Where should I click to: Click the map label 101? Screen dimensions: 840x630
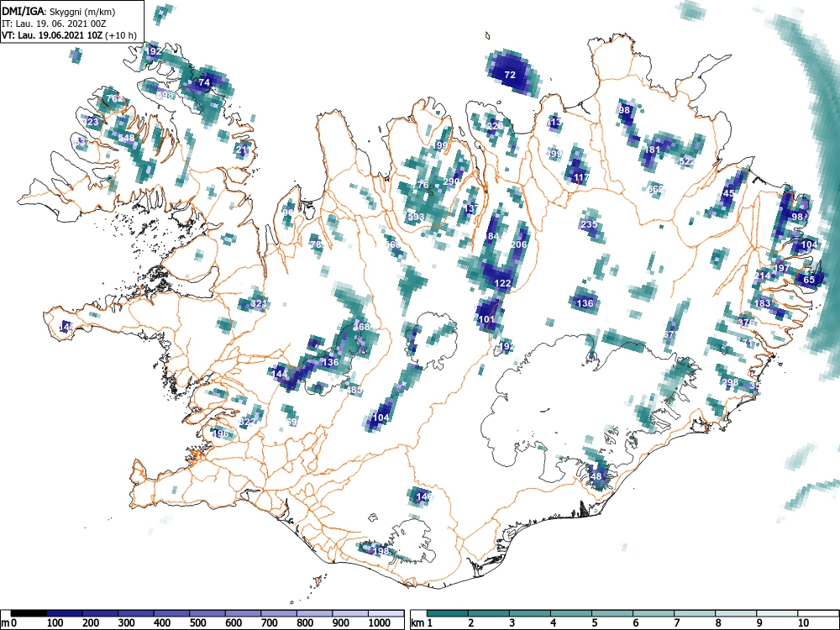[x=486, y=319]
